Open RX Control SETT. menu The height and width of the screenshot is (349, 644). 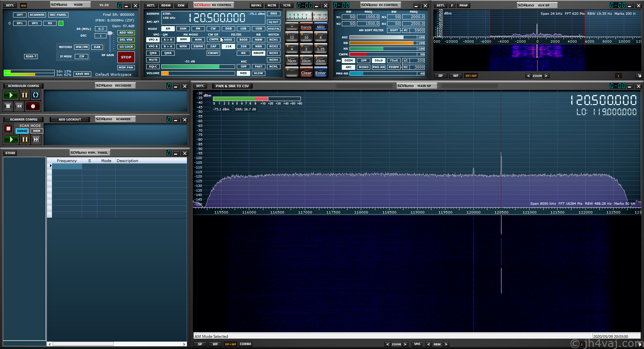[151, 5]
